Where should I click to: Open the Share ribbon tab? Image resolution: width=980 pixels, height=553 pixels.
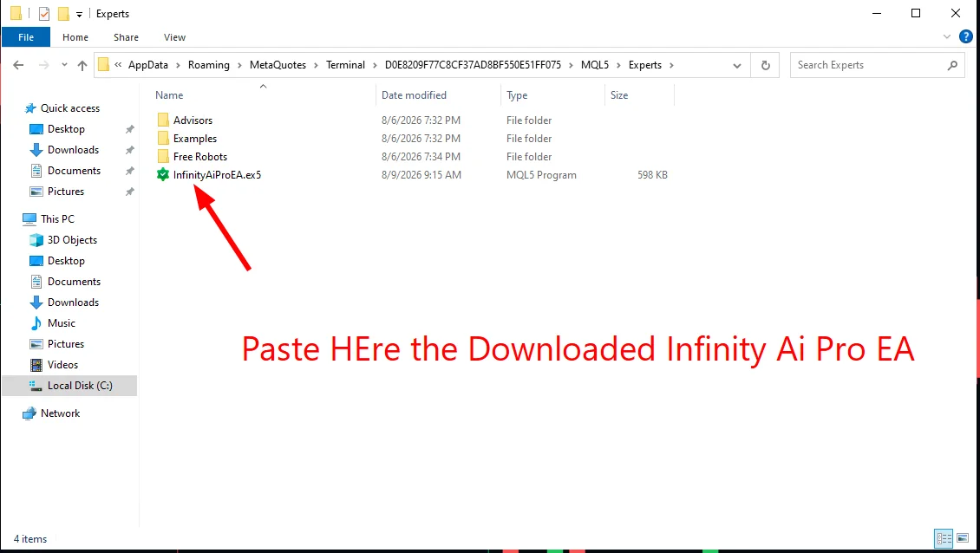pos(126,37)
